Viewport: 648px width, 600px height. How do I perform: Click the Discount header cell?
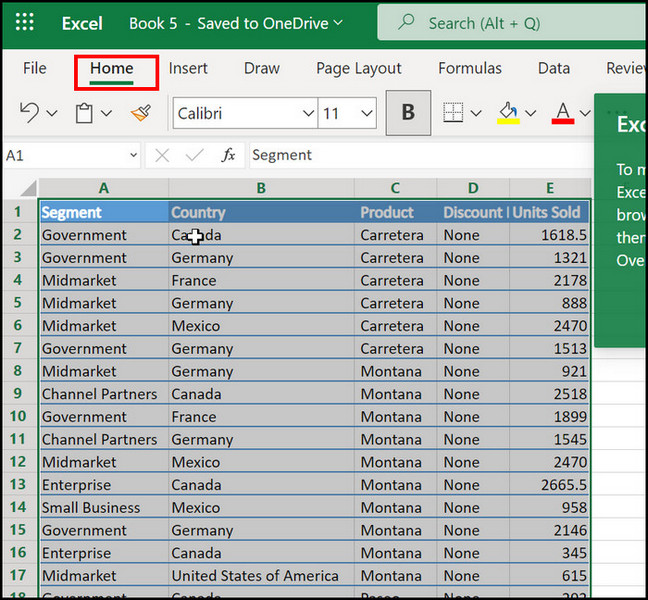pos(473,212)
